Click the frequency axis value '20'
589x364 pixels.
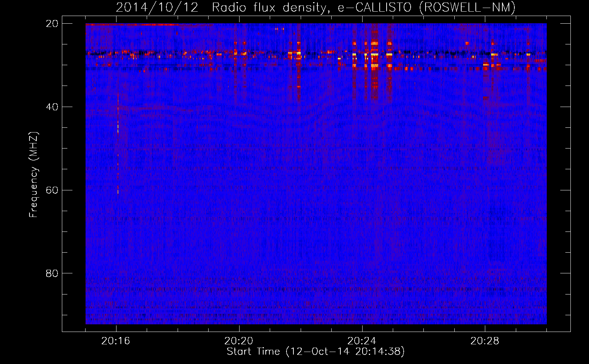tap(52, 24)
